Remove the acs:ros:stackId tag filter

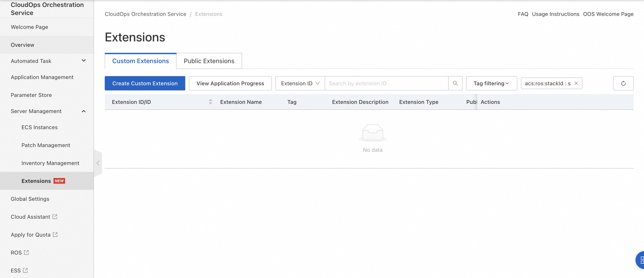coord(576,83)
